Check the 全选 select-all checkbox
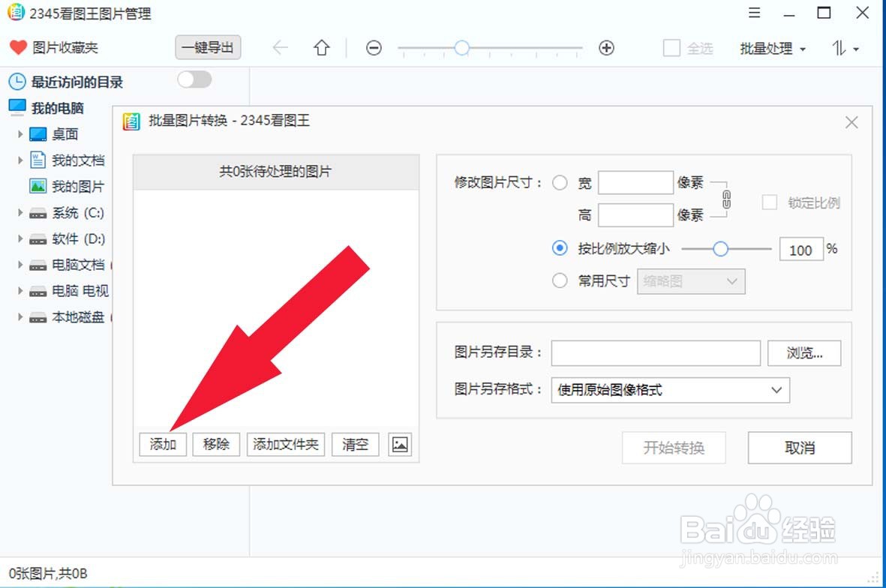This screenshot has width=886, height=588. [671, 48]
